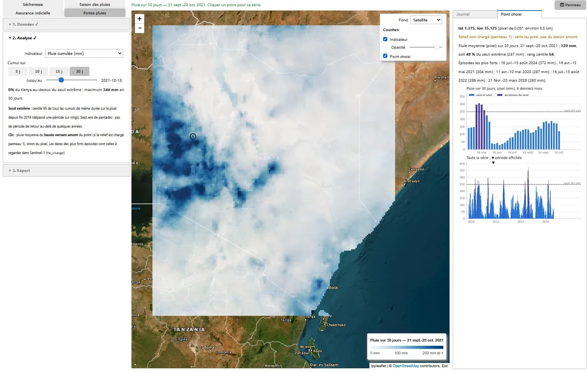Set cumulative period to 15 j
This screenshot has height=373, width=588.
59,72
